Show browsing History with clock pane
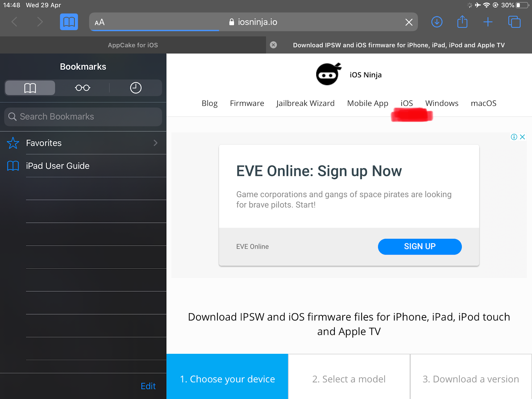Screen dimensions: 532x399 pos(135,87)
